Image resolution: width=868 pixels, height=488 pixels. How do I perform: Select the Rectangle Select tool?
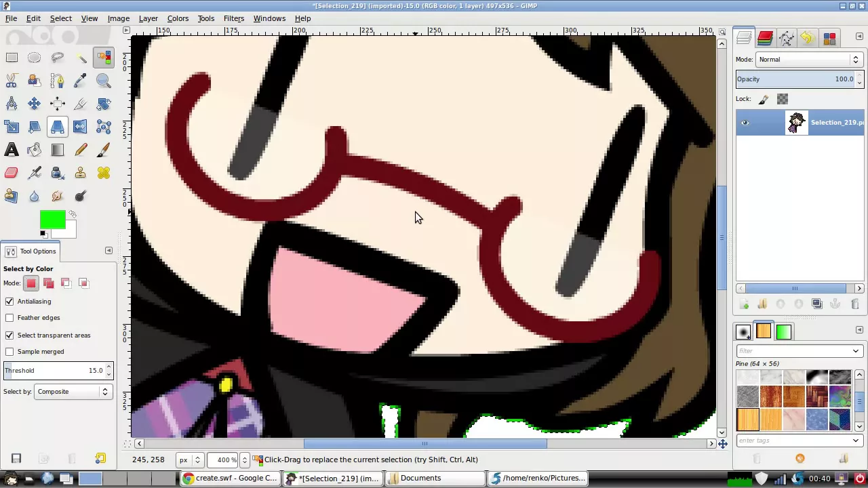[12, 58]
